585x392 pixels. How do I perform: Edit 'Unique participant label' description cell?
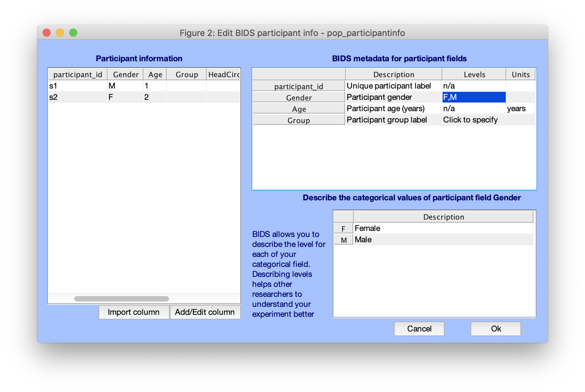[393, 86]
